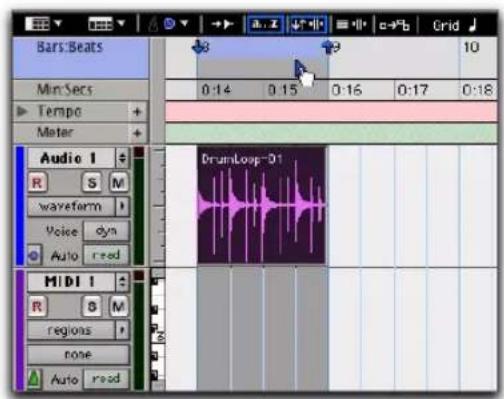This screenshot has width=504, height=399.
Task: Click the Audio 1 track height ruler
Action: 158,206
